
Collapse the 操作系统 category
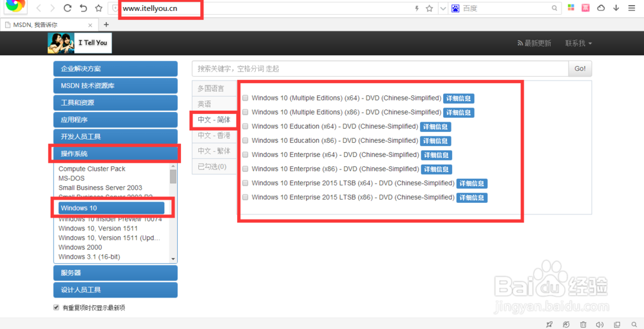point(115,154)
